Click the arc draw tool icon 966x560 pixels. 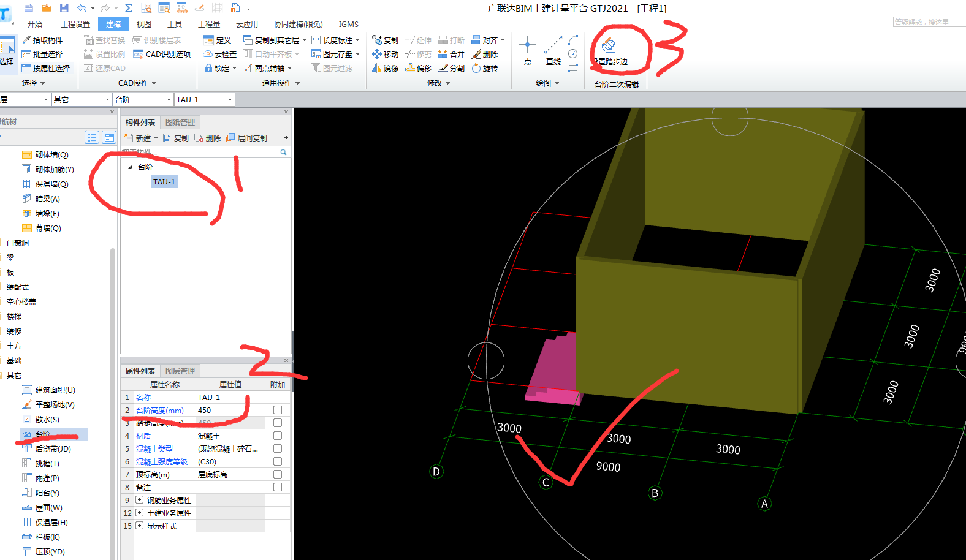click(x=573, y=40)
